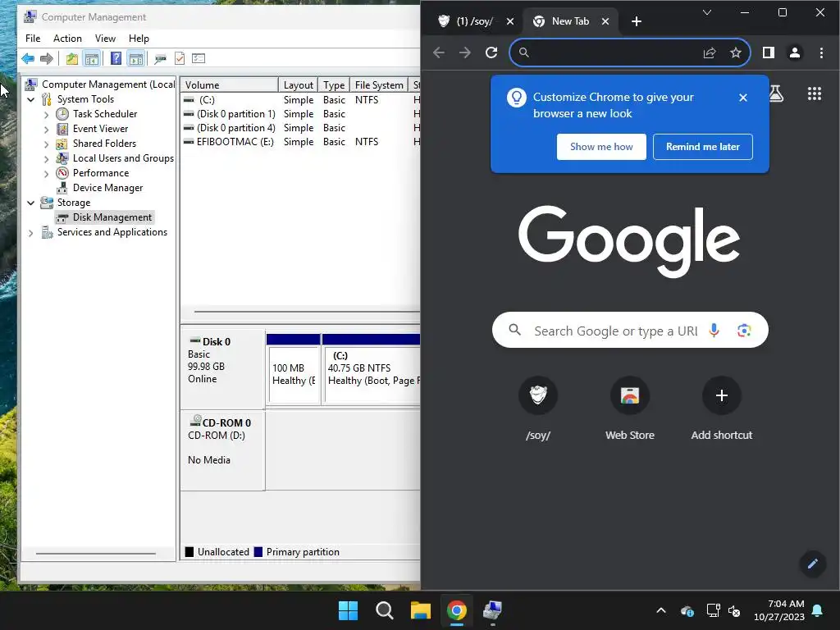The width and height of the screenshot is (840, 630).
Task: Open notifications bell in system tray
Action: click(x=818, y=610)
